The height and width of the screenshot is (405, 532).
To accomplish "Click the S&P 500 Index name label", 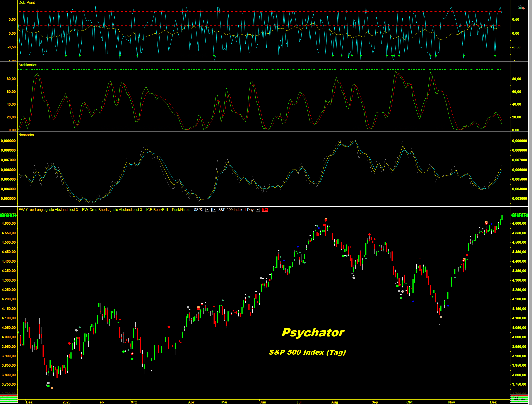I will pos(230,210).
